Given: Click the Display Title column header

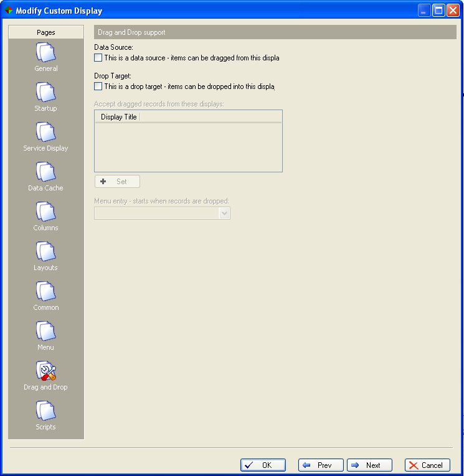Looking at the screenshot, I should pyautogui.click(x=118, y=117).
